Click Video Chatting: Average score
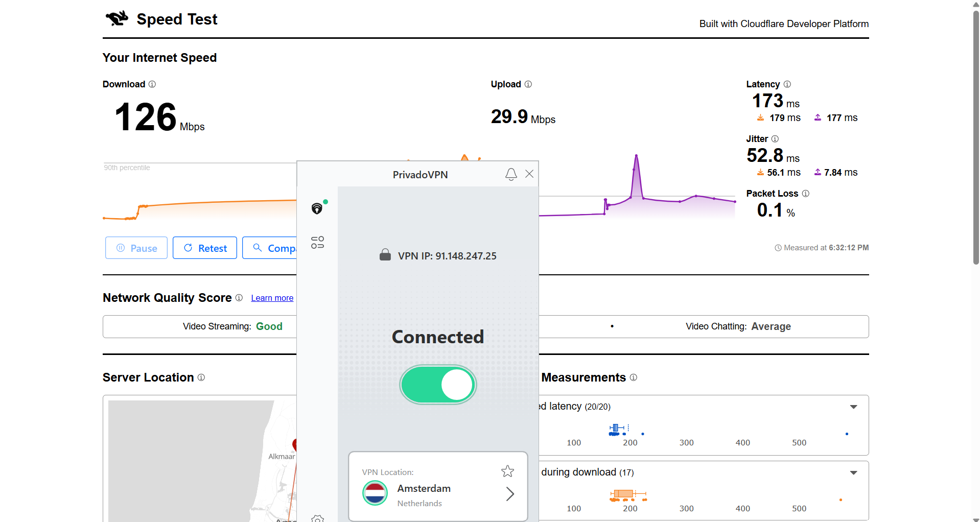Image resolution: width=980 pixels, height=522 pixels. click(x=738, y=326)
